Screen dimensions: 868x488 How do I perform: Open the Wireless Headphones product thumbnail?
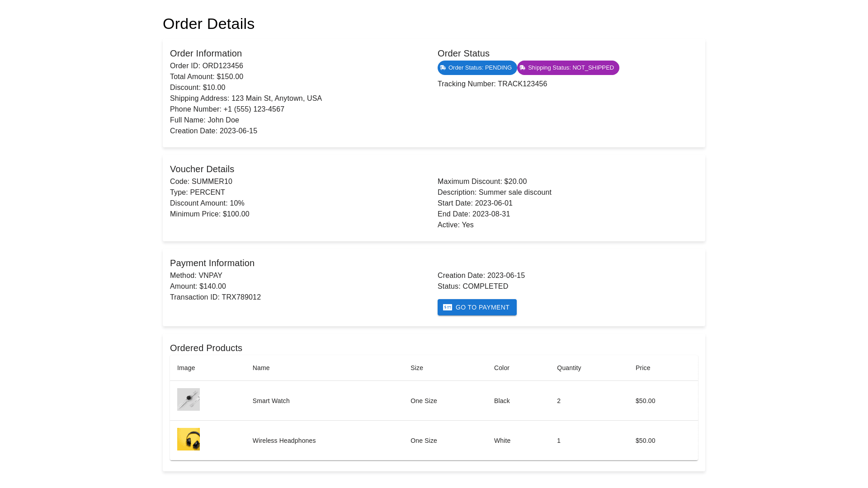[189, 439]
